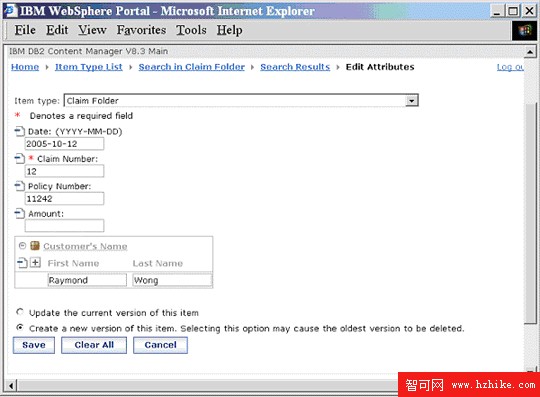The height and width of the screenshot is (397, 540).
Task: Click the Windows logo throbber icon
Action: (x=525, y=31)
